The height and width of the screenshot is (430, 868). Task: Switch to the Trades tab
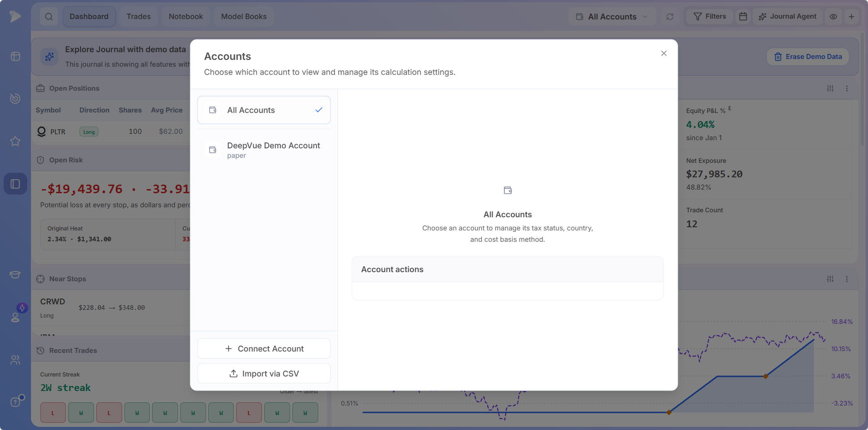[x=138, y=17]
